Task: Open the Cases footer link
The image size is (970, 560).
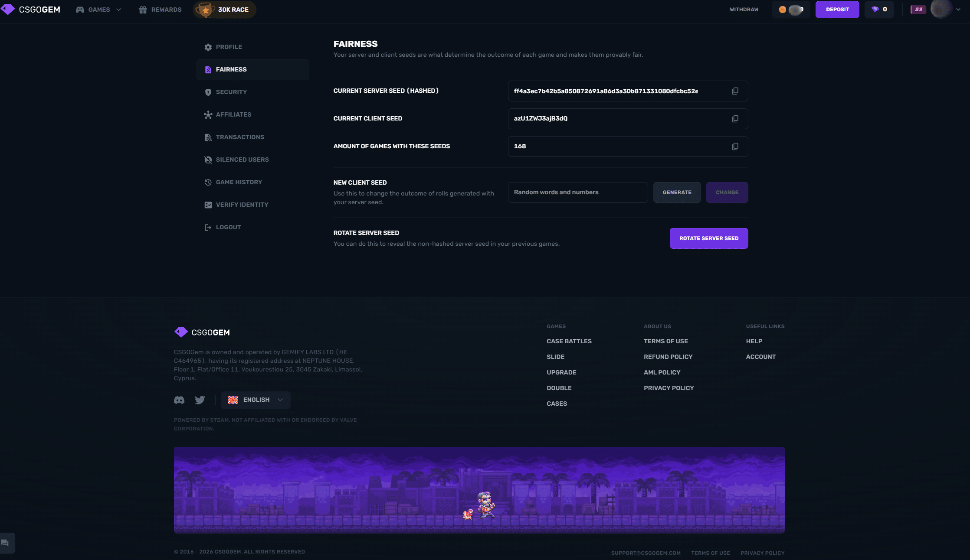Action: tap(557, 404)
